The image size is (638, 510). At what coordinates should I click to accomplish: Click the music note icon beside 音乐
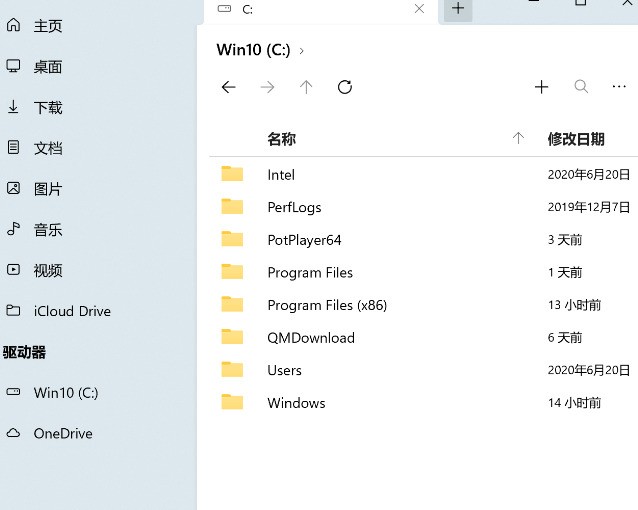pyautogui.click(x=13, y=229)
